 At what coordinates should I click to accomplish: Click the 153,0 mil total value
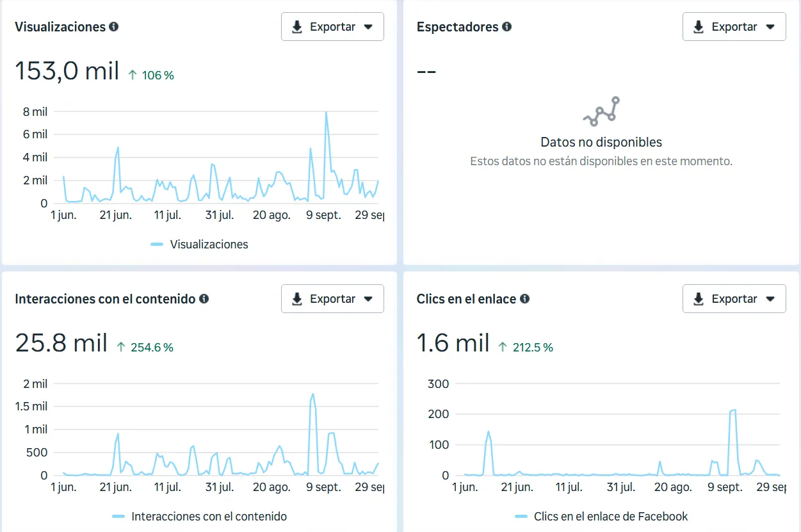(x=67, y=71)
